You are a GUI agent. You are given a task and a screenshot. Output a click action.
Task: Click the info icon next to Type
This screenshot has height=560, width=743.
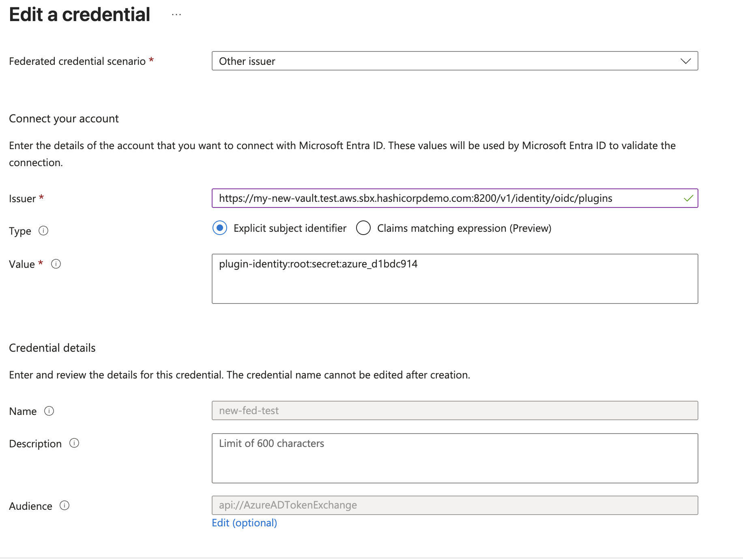[x=43, y=231]
